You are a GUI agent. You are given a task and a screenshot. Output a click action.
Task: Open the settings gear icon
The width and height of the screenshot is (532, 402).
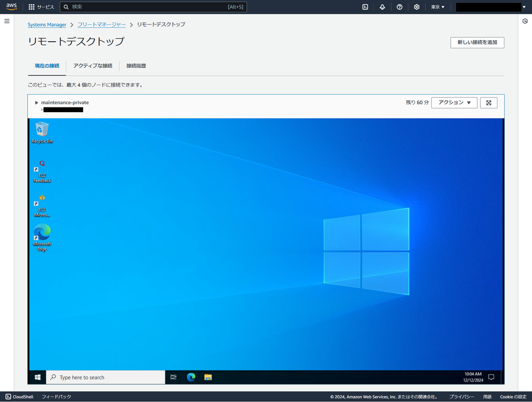tap(416, 7)
